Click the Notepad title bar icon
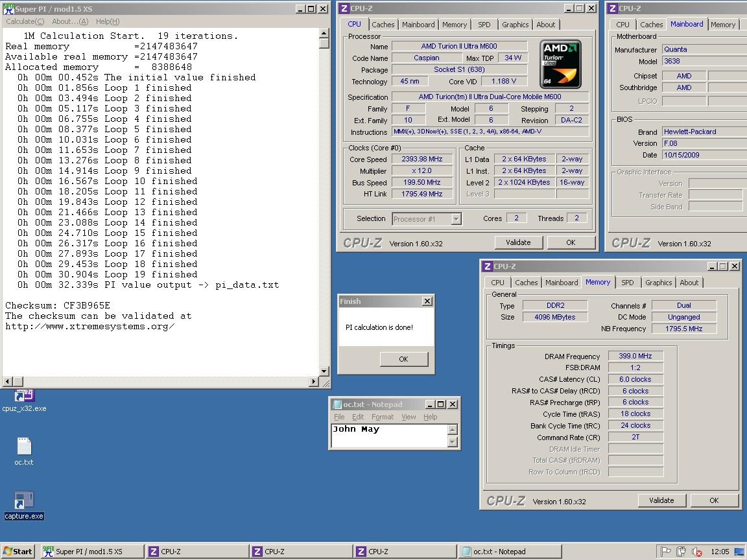This screenshot has height=560, width=747. coord(337,404)
